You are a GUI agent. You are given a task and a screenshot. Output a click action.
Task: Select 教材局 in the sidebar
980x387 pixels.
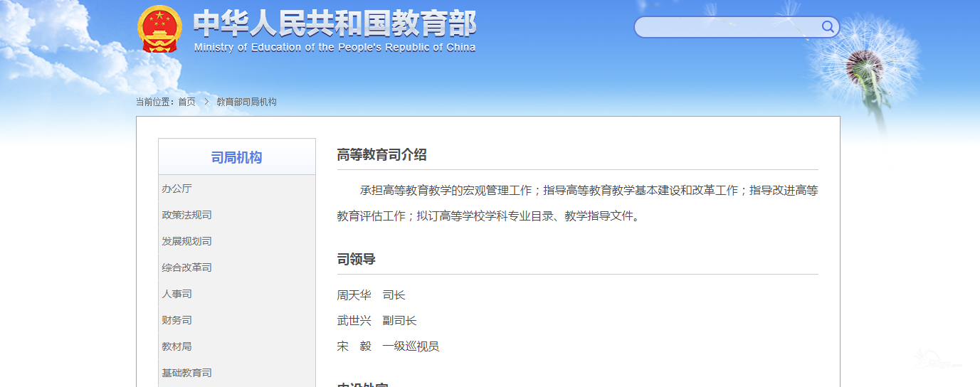tap(176, 346)
